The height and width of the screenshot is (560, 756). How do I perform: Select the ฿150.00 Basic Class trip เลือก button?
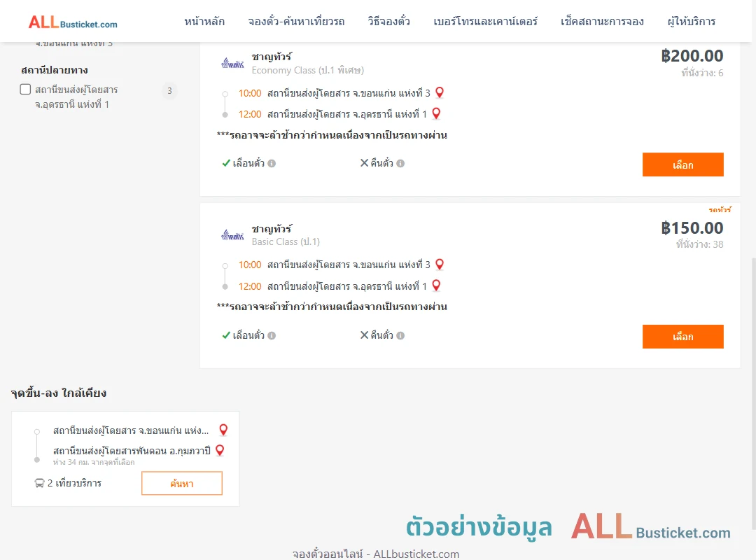682,337
